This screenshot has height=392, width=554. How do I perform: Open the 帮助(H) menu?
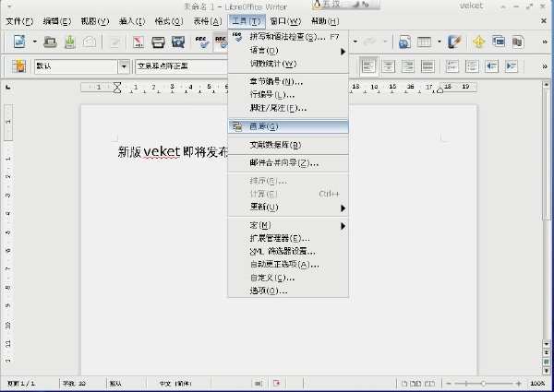(x=325, y=21)
